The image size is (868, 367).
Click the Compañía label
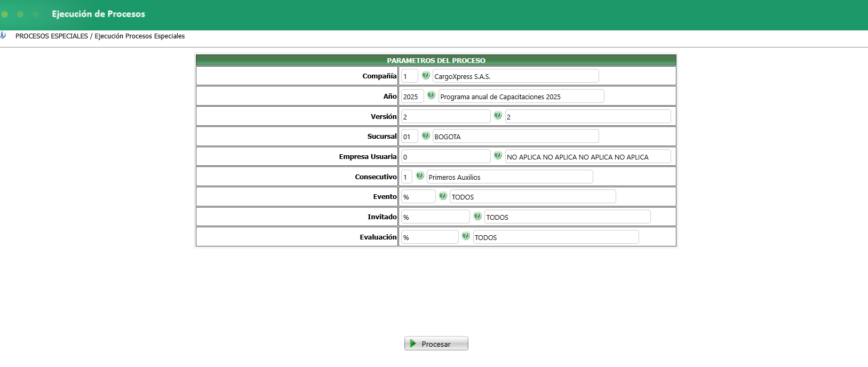pos(379,76)
